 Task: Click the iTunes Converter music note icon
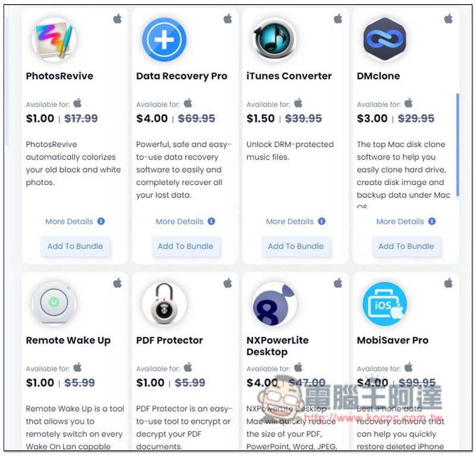click(274, 40)
